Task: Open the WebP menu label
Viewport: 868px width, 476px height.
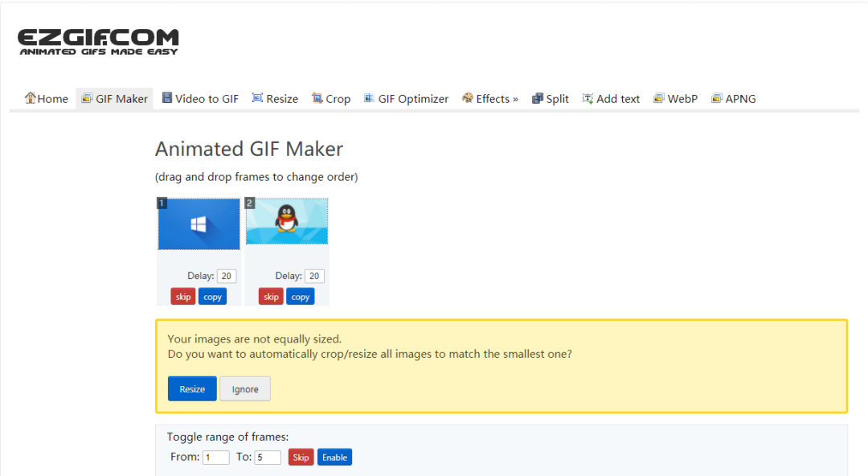Action: (682, 99)
